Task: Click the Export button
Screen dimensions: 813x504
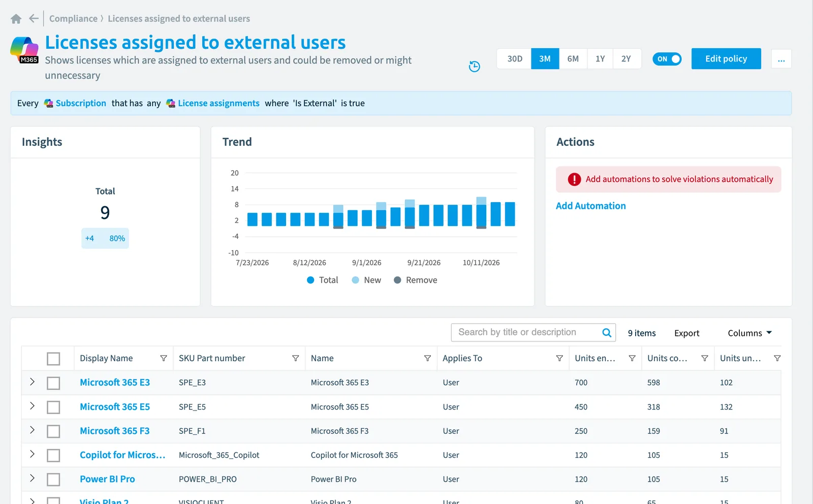Action: [686, 333]
